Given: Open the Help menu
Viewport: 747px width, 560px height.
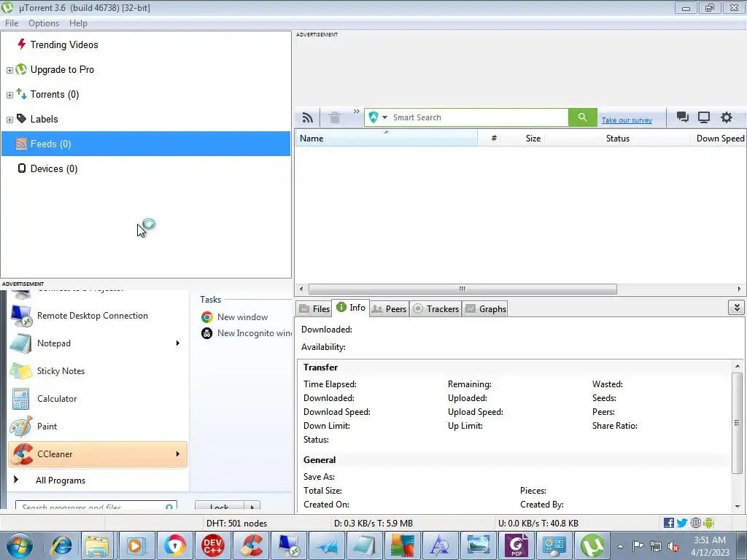Looking at the screenshot, I should [78, 23].
